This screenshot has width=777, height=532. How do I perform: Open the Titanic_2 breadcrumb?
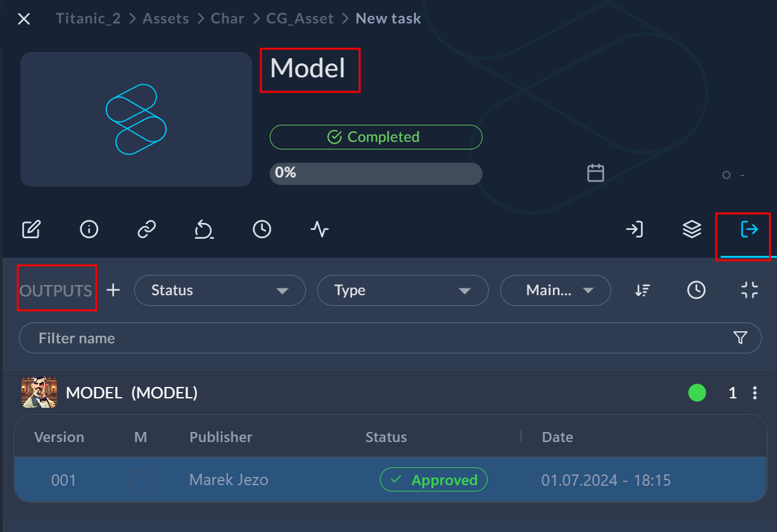pos(88,18)
